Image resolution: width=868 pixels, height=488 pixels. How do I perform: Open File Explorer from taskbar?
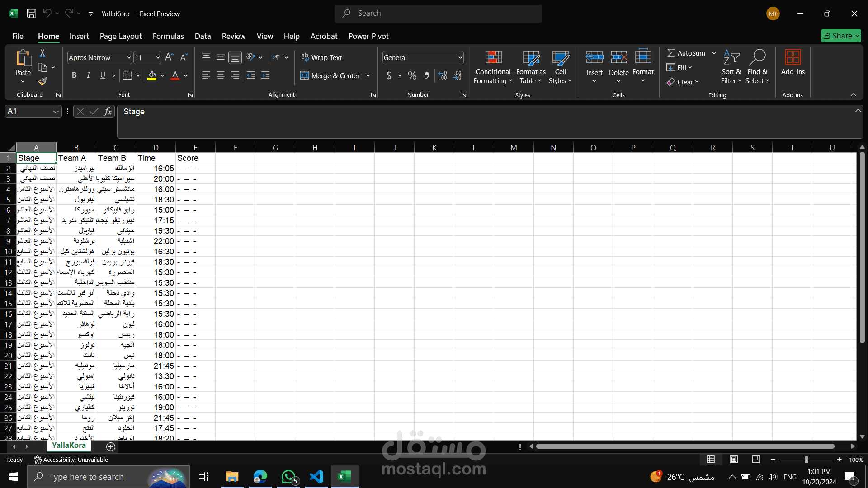232,477
